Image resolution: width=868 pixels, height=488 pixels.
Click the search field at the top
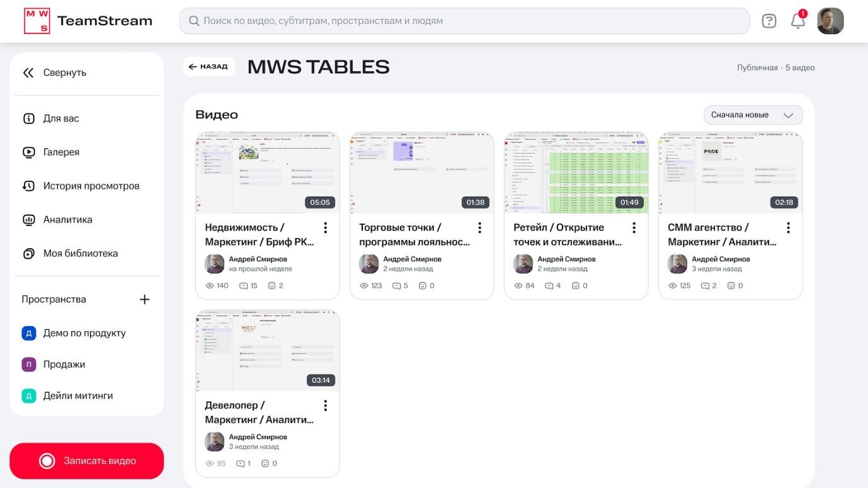click(x=464, y=21)
